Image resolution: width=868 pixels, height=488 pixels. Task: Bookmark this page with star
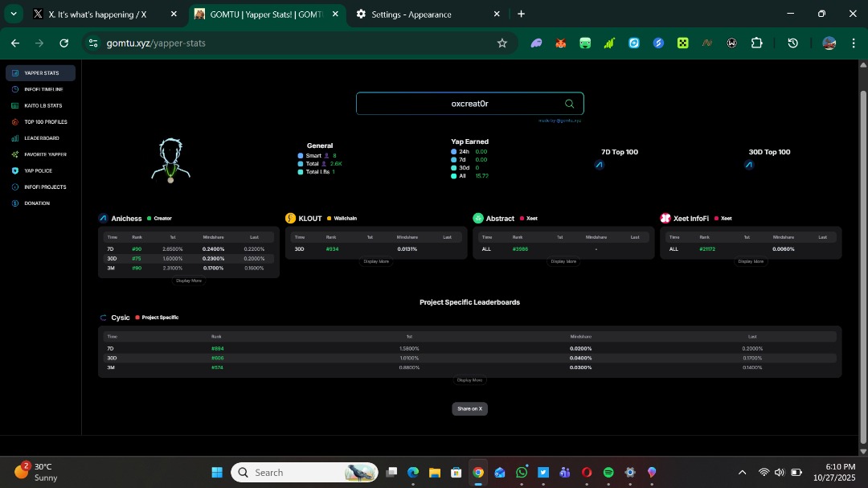click(502, 43)
